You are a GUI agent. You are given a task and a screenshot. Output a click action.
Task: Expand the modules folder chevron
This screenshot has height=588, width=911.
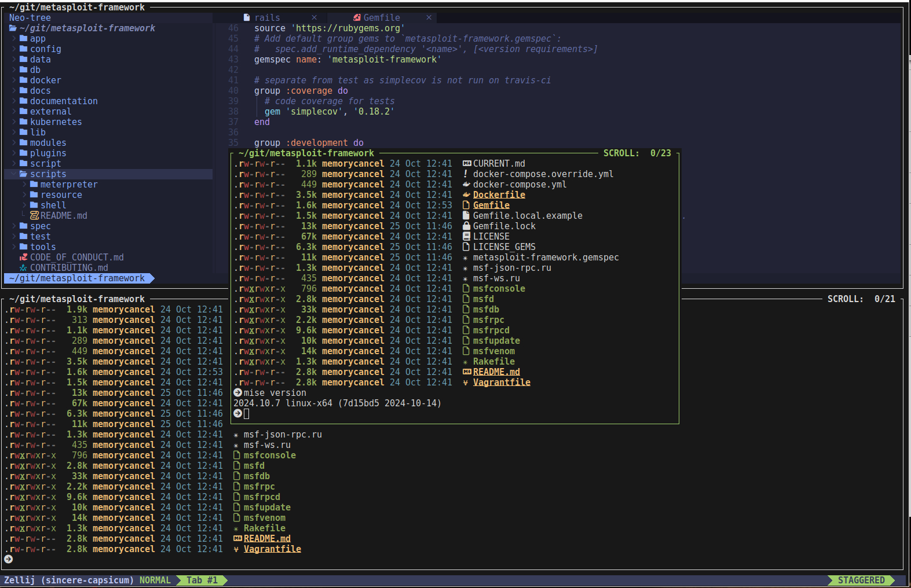(14, 143)
